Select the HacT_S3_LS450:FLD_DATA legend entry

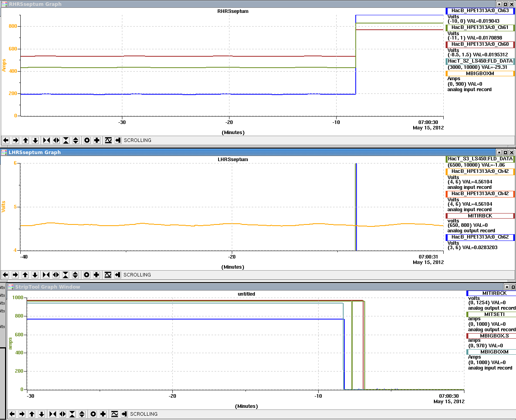pyautogui.click(x=480, y=159)
